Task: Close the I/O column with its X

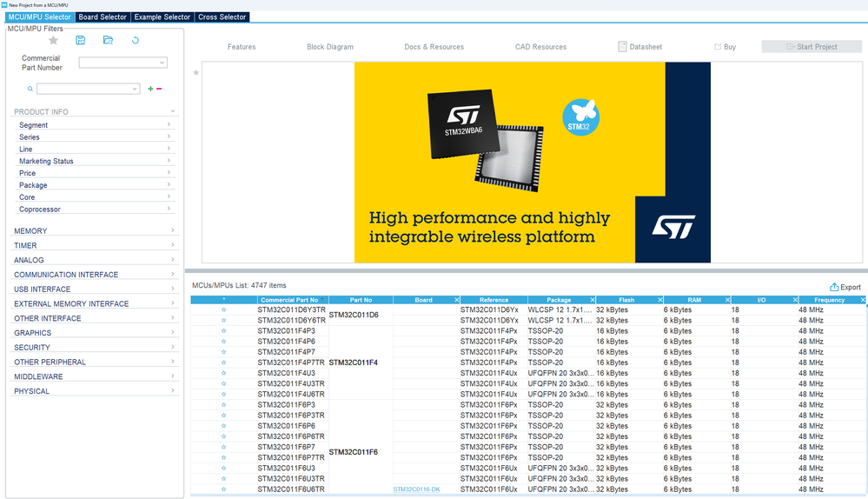Action: click(x=795, y=300)
